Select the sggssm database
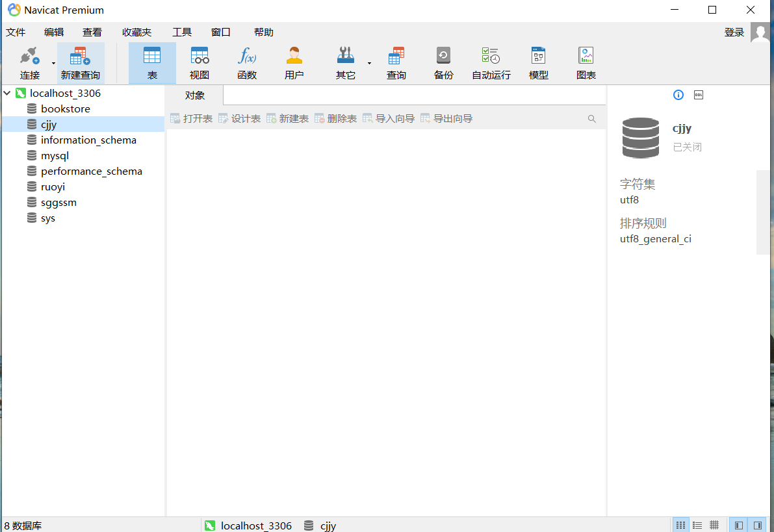This screenshot has height=532, width=774. click(58, 202)
